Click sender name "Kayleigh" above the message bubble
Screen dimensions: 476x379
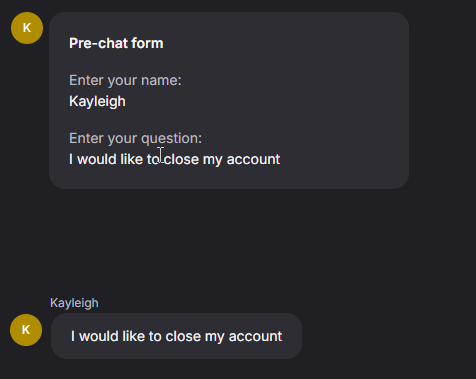click(x=74, y=303)
